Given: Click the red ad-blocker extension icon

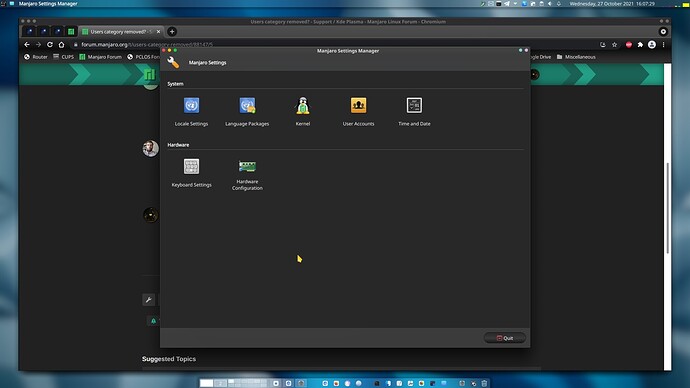Looking at the screenshot, I should (629, 44).
